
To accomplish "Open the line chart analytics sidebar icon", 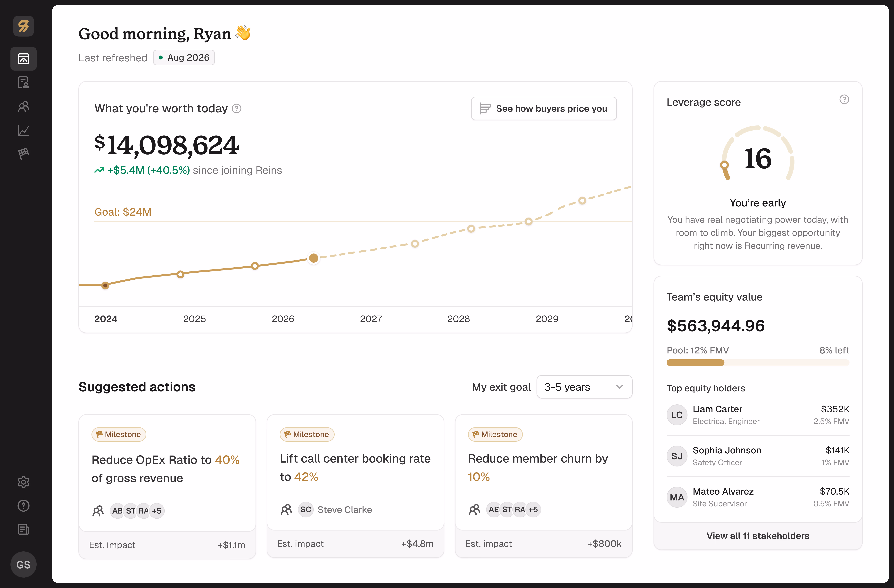I will click(23, 130).
